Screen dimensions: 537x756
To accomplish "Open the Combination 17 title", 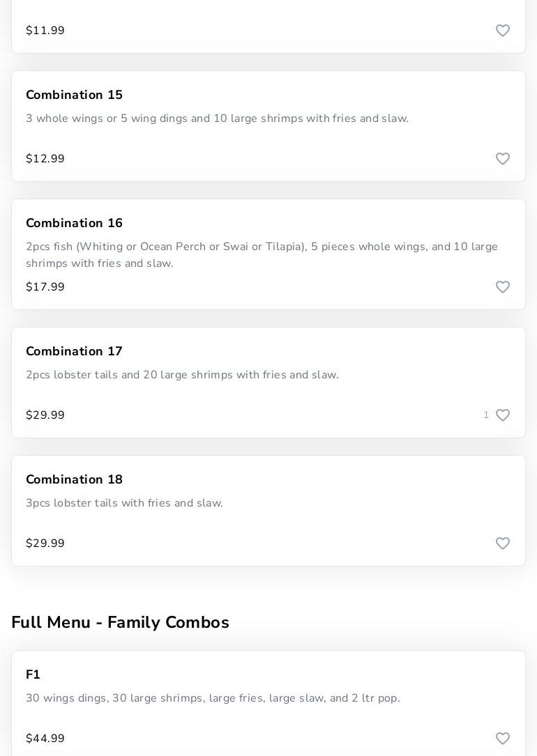I will point(74,351).
